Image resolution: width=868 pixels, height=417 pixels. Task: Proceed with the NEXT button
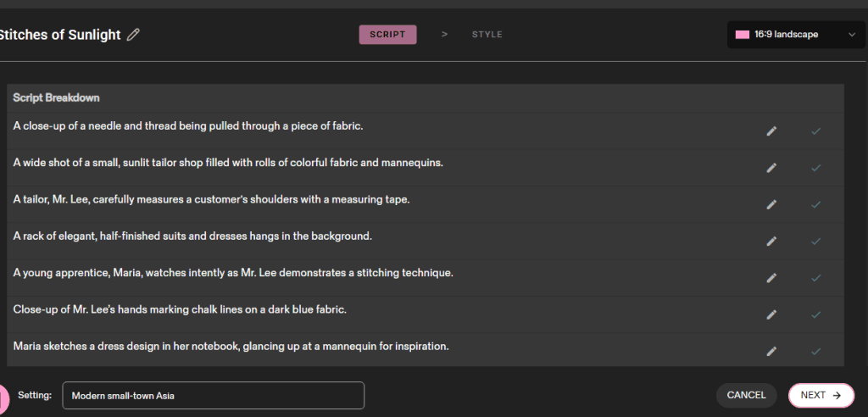[821, 396]
